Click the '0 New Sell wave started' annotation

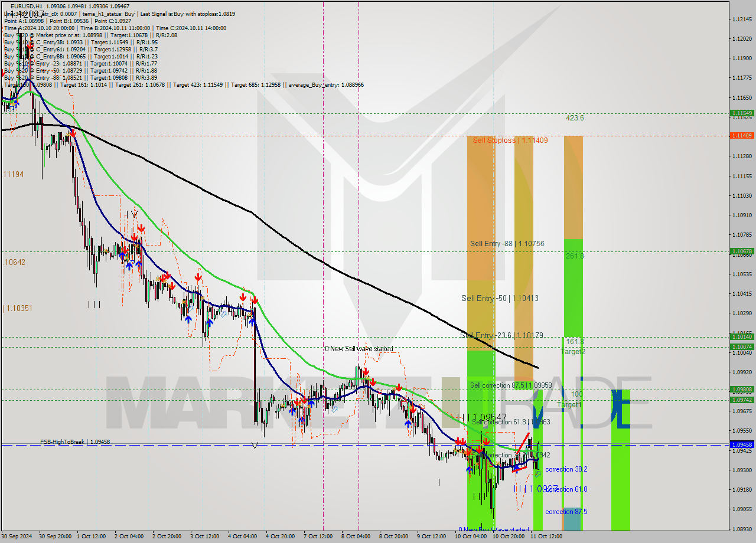(359, 349)
